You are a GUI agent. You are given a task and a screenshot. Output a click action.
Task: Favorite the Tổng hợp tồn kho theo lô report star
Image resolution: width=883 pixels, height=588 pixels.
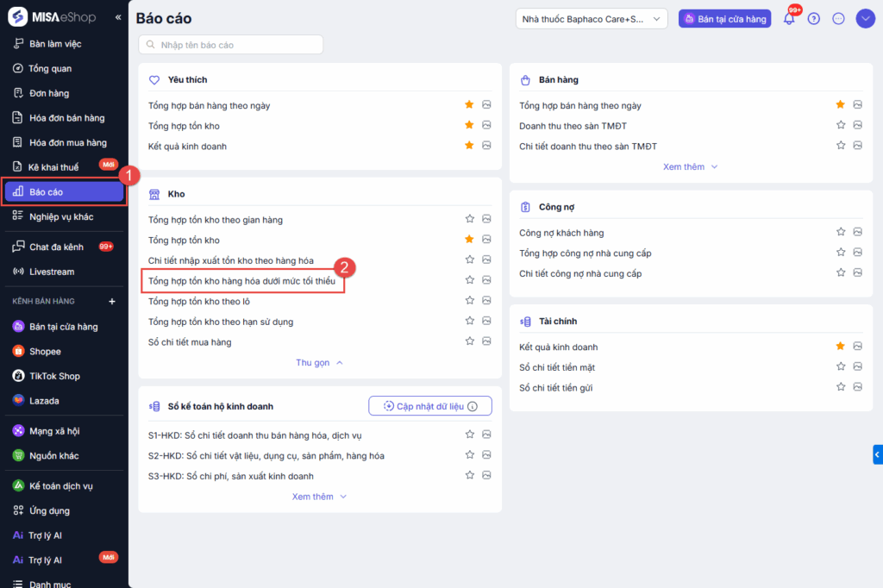[x=470, y=301]
